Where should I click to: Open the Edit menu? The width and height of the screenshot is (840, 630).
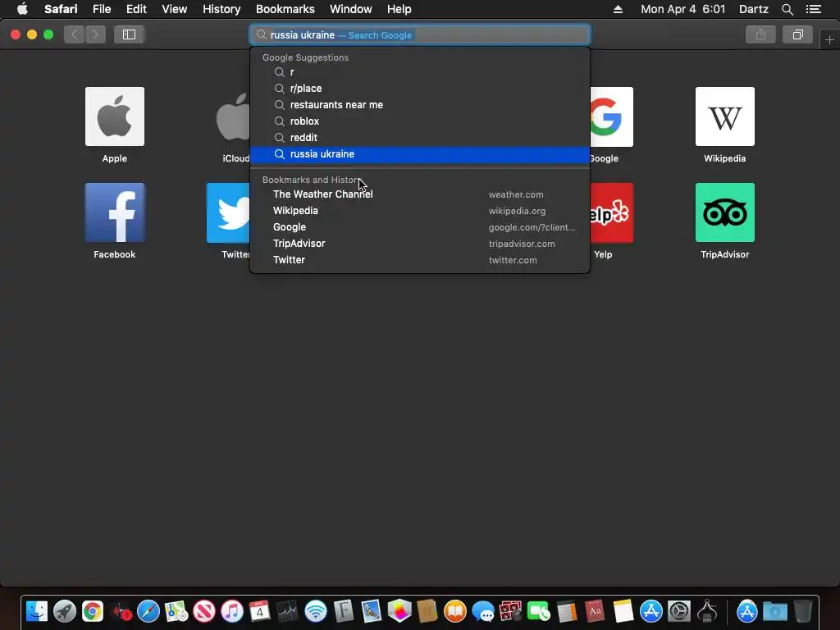[136, 9]
